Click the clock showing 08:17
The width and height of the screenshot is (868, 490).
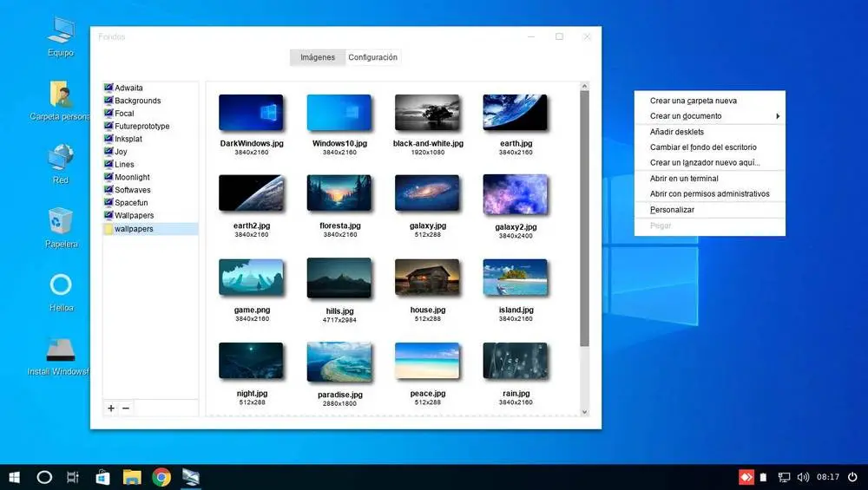pyautogui.click(x=828, y=477)
